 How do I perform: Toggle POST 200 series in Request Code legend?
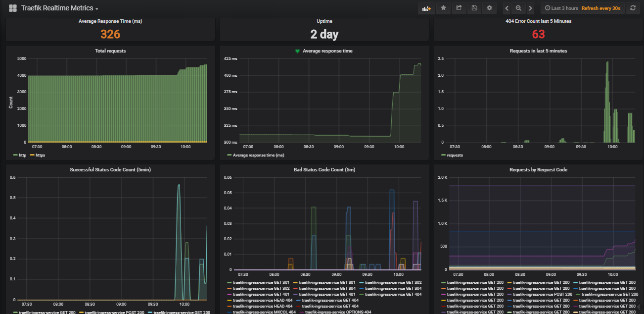(542, 294)
